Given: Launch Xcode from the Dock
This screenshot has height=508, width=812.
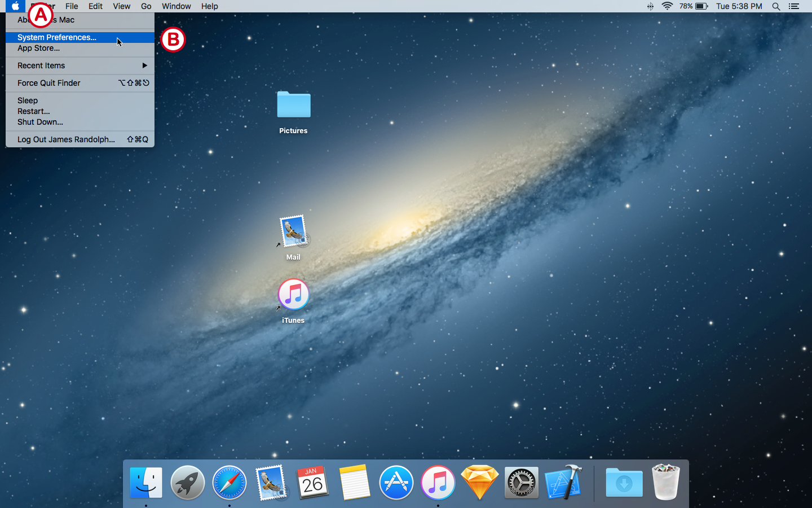Looking at the screenshot, I should pos(563,483).
